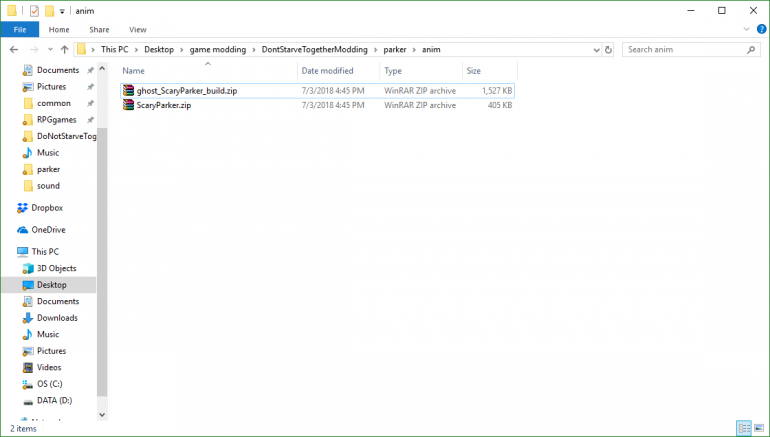
Task: Sort files by Date modified column
Action: point(328,71)
